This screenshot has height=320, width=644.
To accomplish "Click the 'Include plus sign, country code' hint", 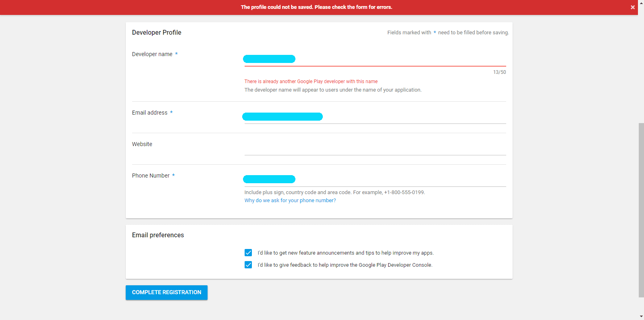I will pos(335,192).
